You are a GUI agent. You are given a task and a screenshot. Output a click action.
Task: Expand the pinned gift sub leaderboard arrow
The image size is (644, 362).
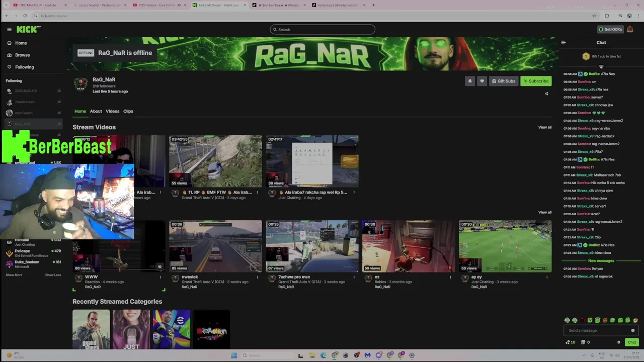(x=601, y=66)
